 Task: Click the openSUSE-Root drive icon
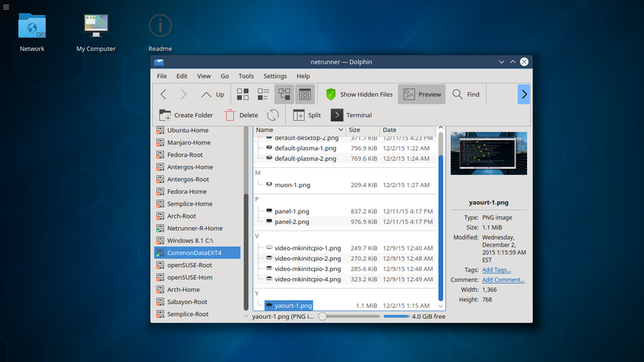tap(160, 265)
